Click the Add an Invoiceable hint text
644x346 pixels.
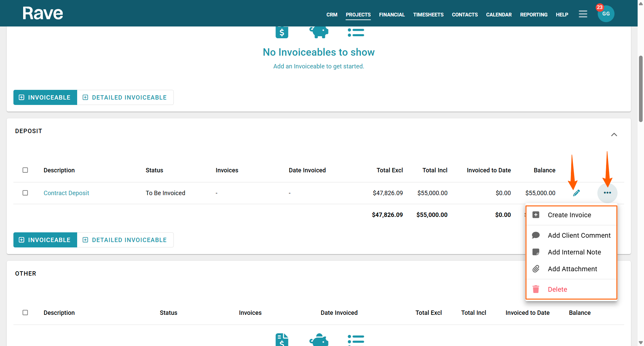(319, 66)
